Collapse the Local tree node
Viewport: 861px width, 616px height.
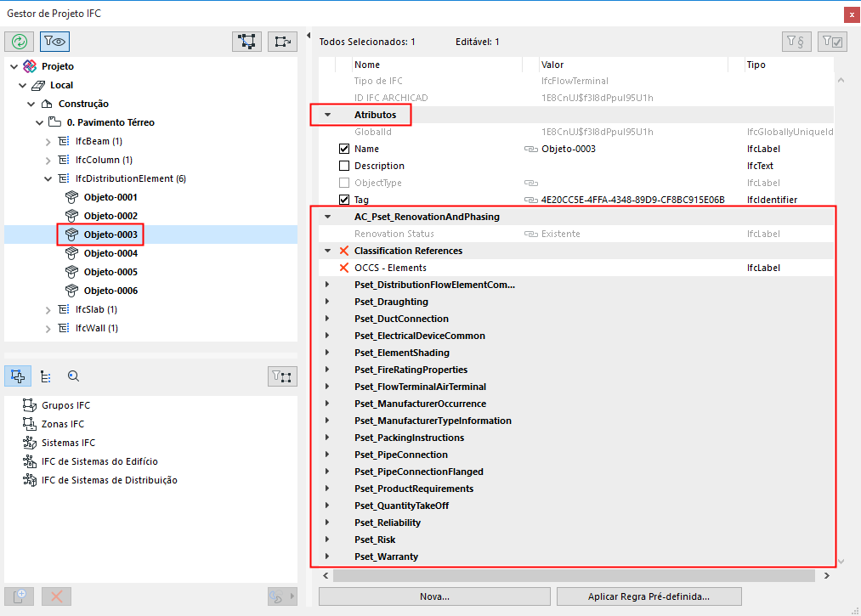22,85
